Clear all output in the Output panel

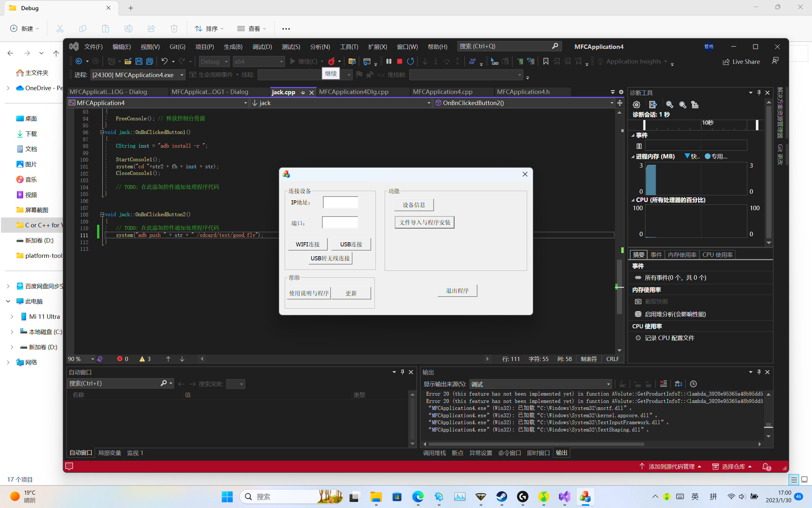[x=663, y=384]
